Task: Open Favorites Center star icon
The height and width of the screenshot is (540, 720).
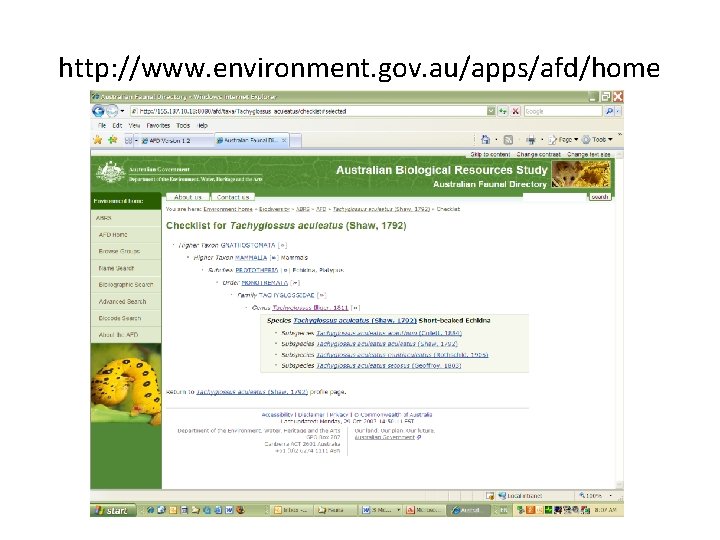Action: click(x=98, y=140)
